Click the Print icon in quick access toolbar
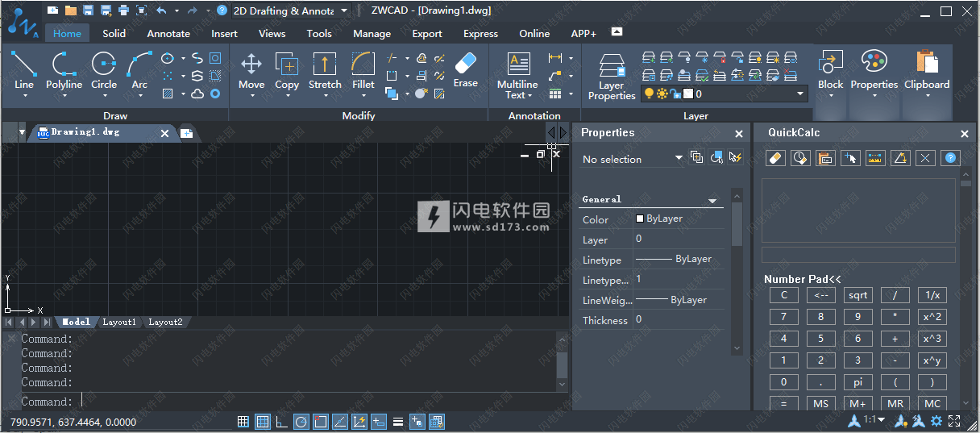980x433 pixels. click(x=123, y=10)
